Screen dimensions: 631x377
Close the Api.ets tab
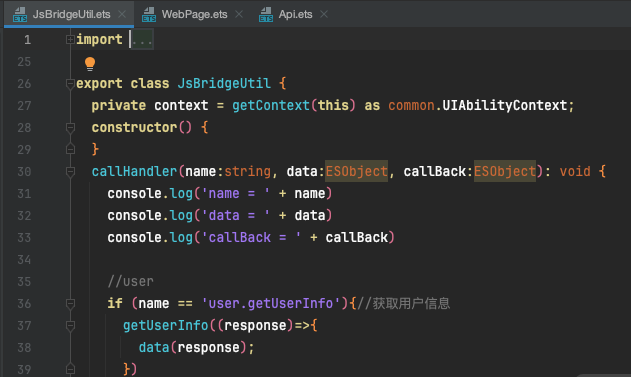pos(324,14)
